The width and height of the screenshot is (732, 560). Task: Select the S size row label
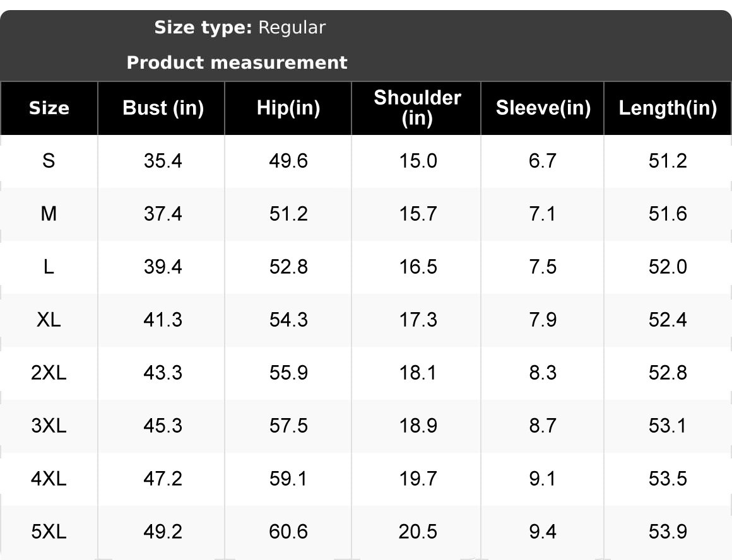[49, 161]
